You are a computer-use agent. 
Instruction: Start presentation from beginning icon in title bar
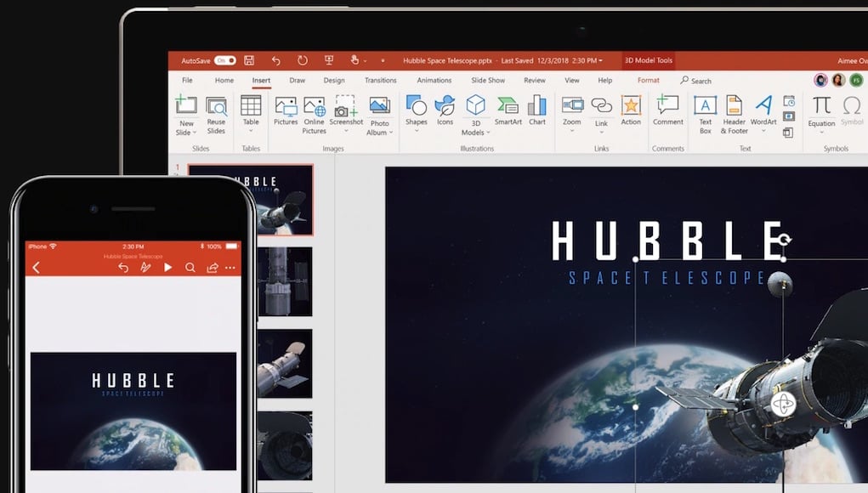tap(329, 59)
